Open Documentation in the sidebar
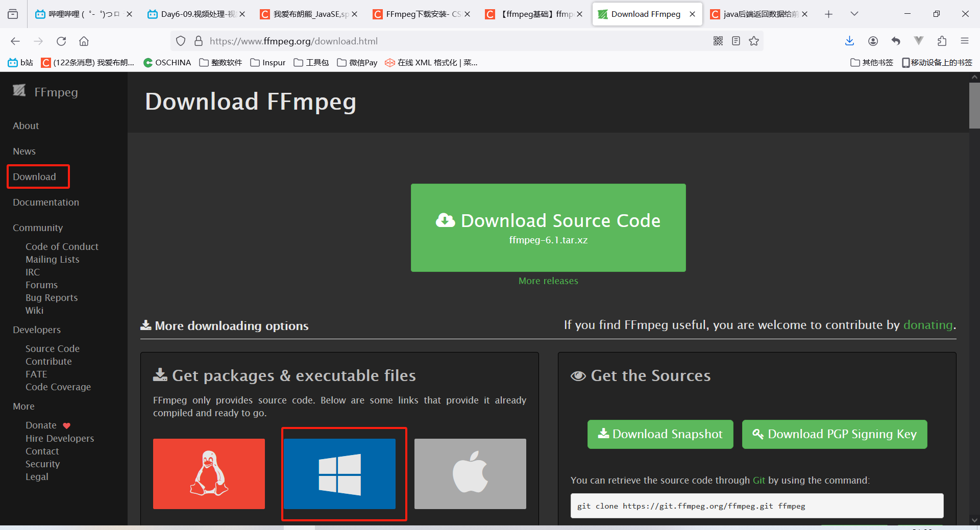Image resolution: width=980 pixels, height=530 pixels. tap(46, 202)
